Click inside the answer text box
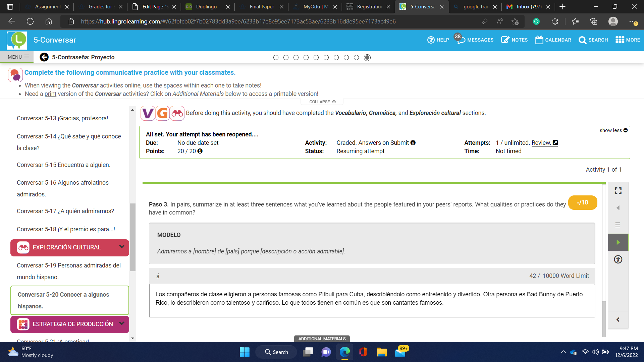Viewport: 644px width, 362px height. [372, 300]
